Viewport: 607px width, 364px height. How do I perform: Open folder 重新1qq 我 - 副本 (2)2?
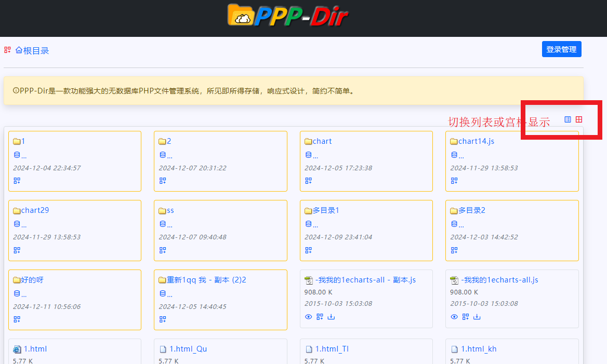point(206,280)
